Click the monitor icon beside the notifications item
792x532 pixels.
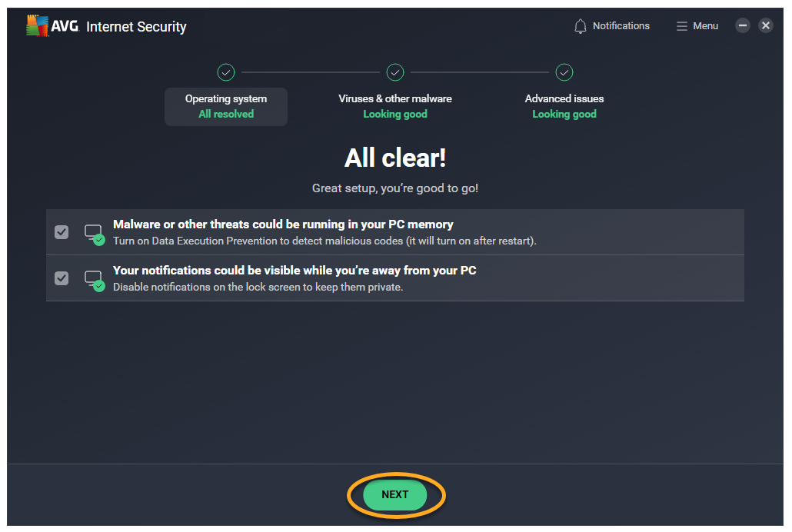[x=93, y=278]
